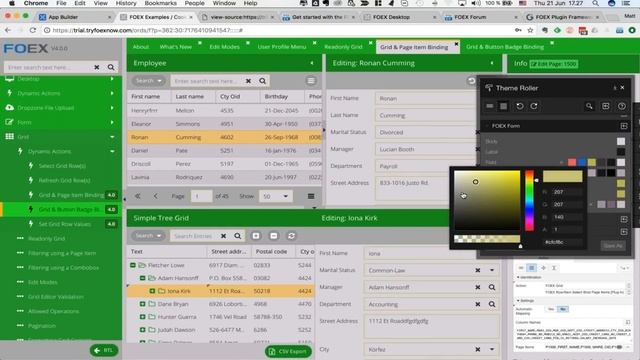
Task: Click the RTL button
Action: point(104,350)
